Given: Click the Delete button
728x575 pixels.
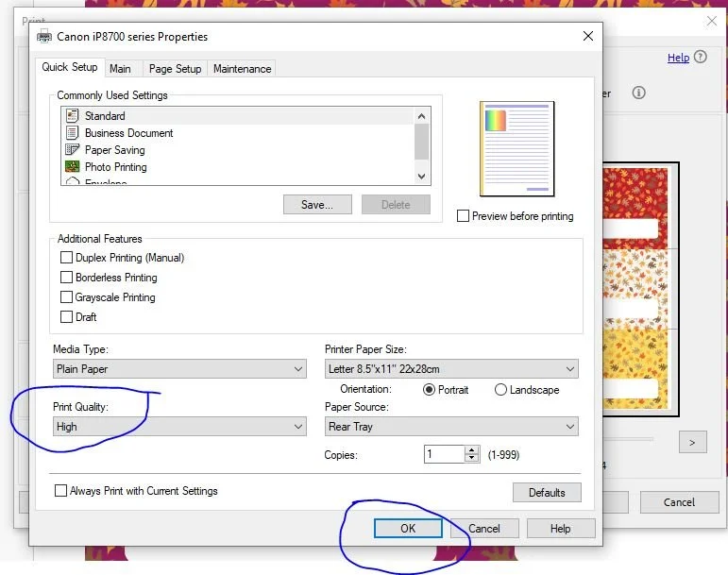Looking at the screenshot, I should (x=396, y=205).
